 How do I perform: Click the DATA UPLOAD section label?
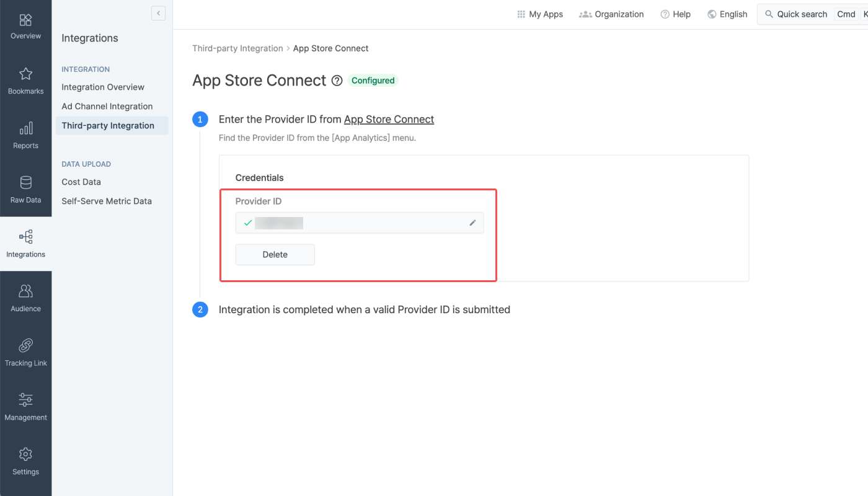click(86, 164)
